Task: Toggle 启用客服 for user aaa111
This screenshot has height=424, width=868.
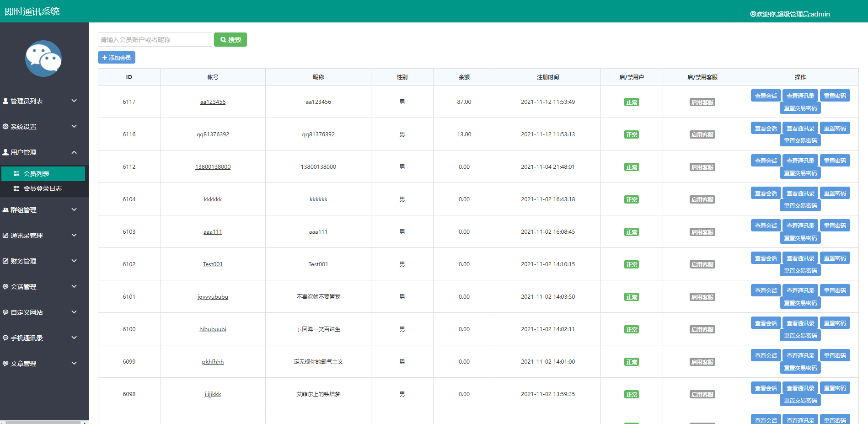Action: [x=702, y=232]
